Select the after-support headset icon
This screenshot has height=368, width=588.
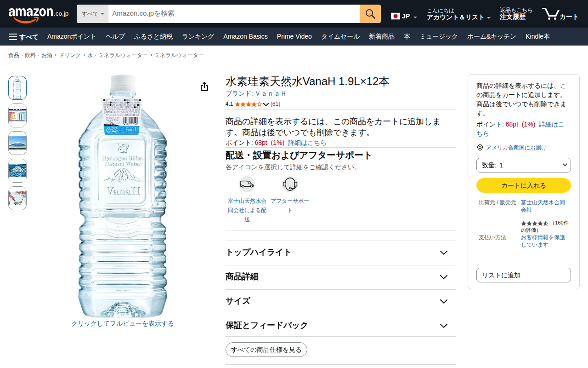click(x=290, y=184)
